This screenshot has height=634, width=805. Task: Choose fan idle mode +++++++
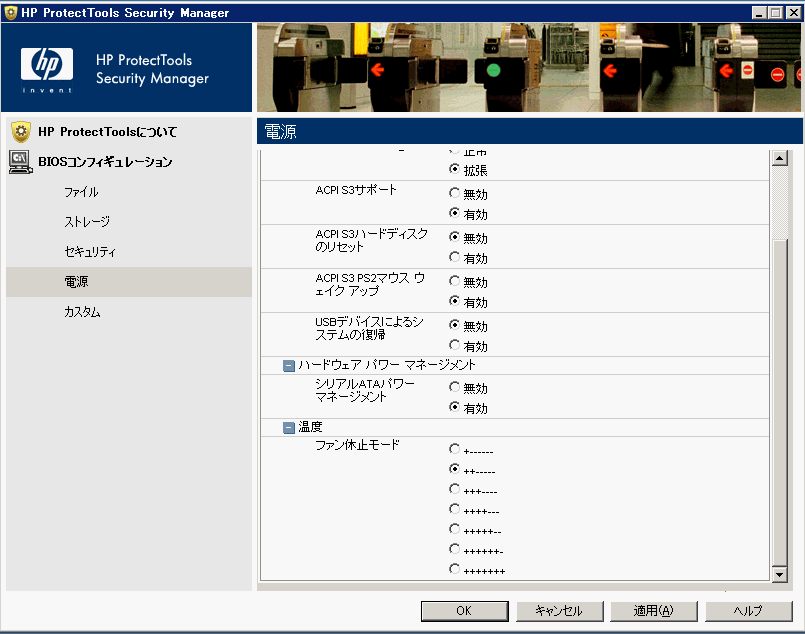point(454,569)
